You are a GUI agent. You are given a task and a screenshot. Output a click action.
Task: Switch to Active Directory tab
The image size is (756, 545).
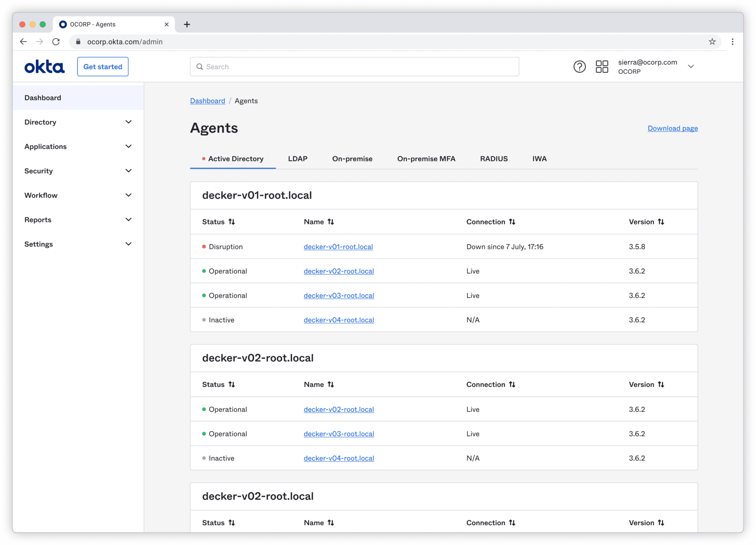(x=233, y=159)
